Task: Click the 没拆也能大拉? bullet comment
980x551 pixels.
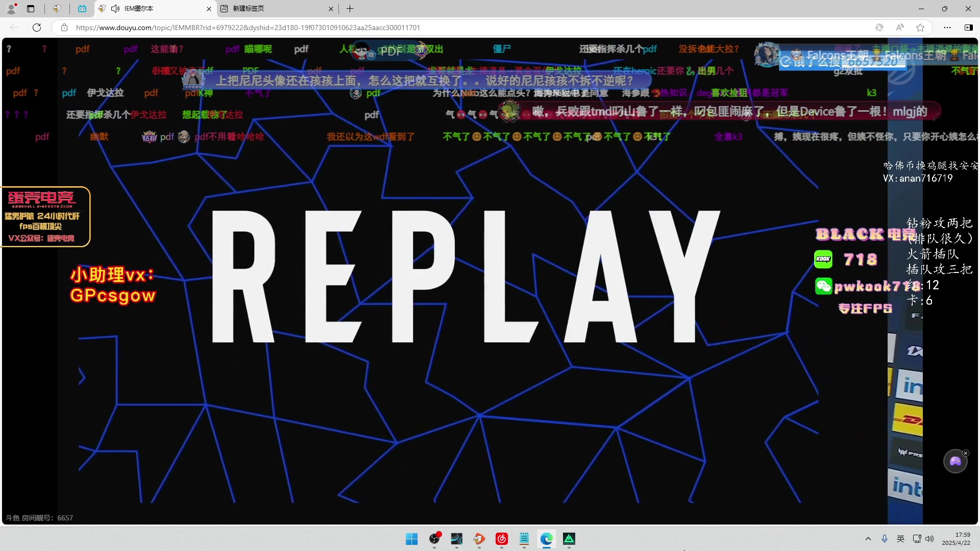Action: coord(709,49)
